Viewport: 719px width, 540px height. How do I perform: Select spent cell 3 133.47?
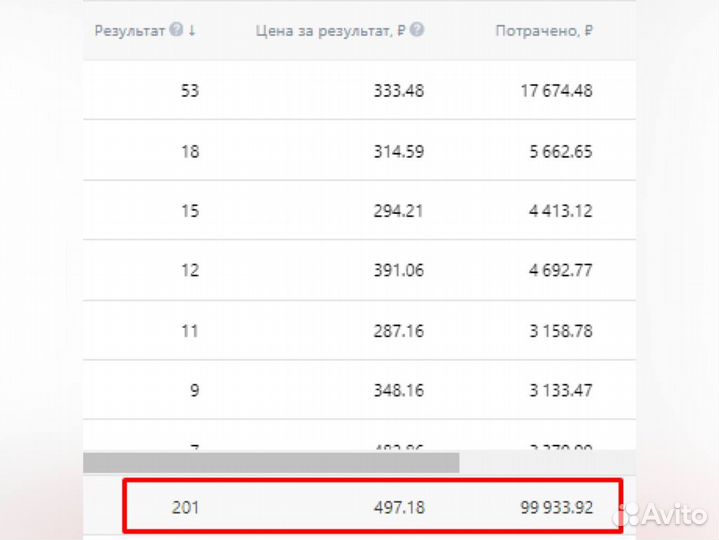561,391
